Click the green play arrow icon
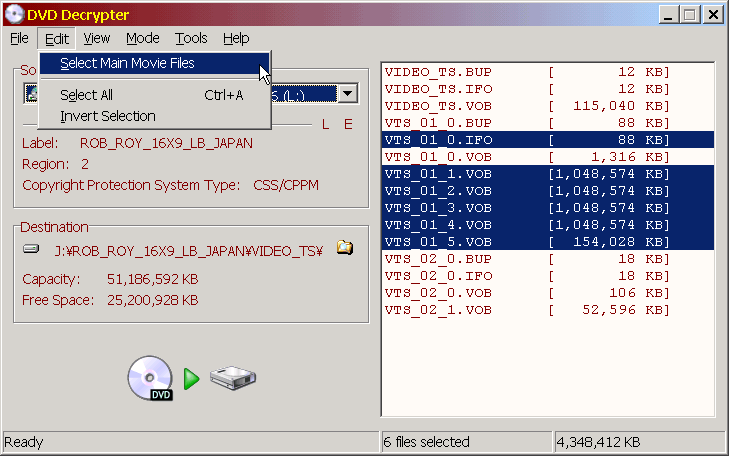 pos(192,379)
